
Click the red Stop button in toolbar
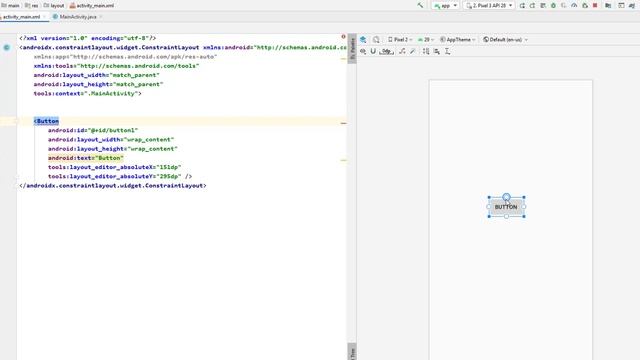(595, 6)
